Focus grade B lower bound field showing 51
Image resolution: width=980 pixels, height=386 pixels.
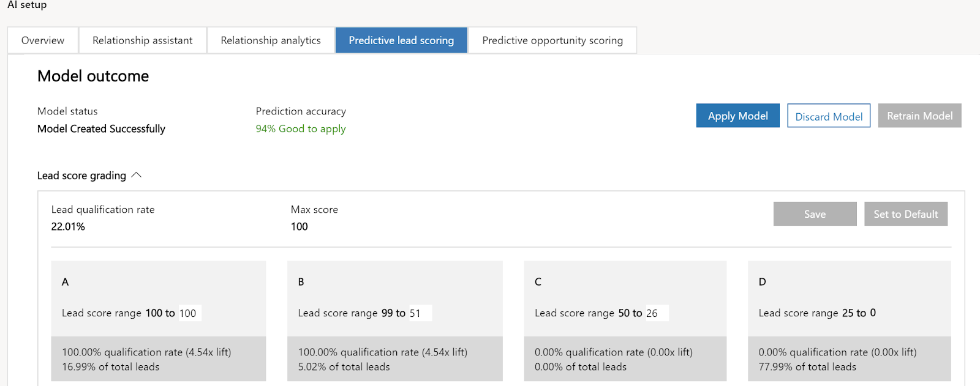pyautogui.click(x=420, y=313)
